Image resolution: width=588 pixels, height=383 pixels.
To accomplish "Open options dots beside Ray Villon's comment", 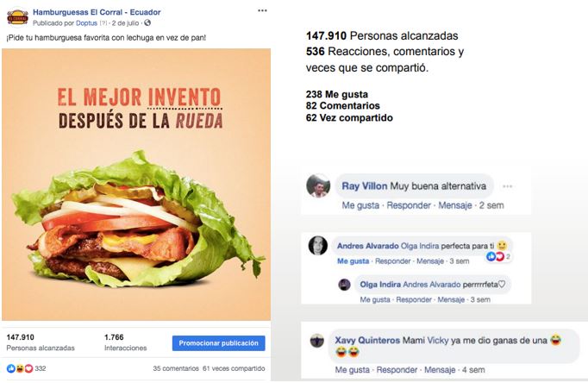I will point(507,186).
